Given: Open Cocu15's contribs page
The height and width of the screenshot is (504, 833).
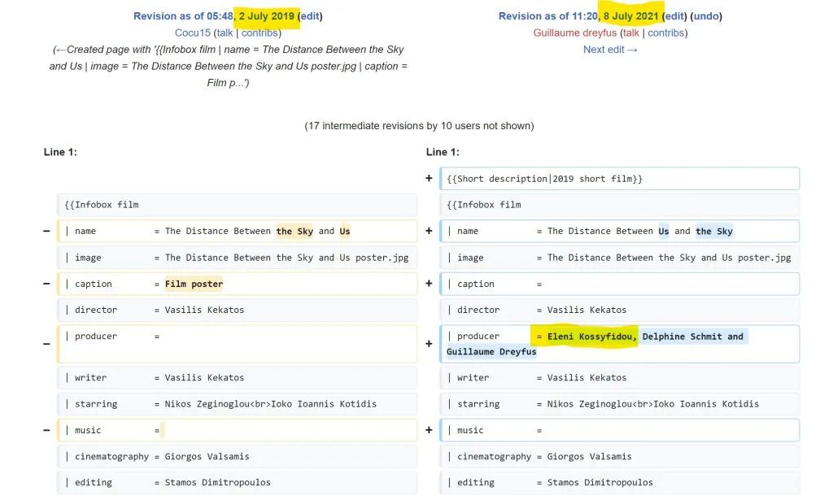Looking at the screenshot, I should (259, 33).
